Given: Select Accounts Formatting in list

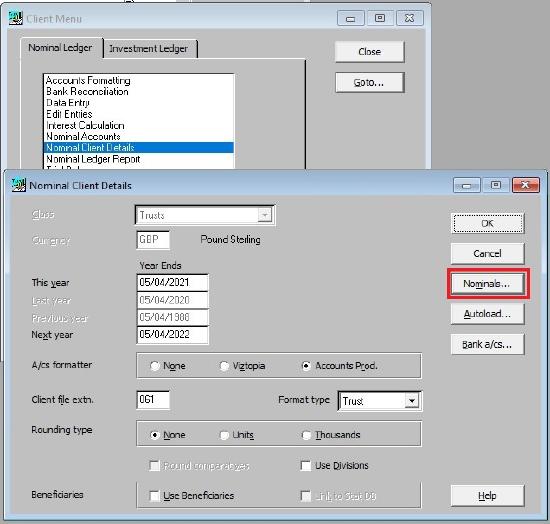Looking at the screenshot, I should pos(139,80).
